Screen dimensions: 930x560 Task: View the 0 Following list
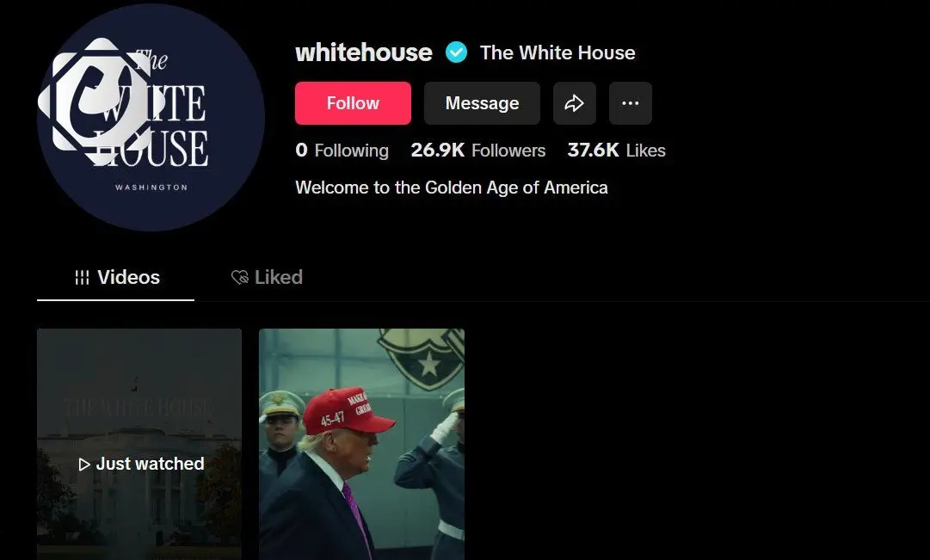(x=342, y=150)
